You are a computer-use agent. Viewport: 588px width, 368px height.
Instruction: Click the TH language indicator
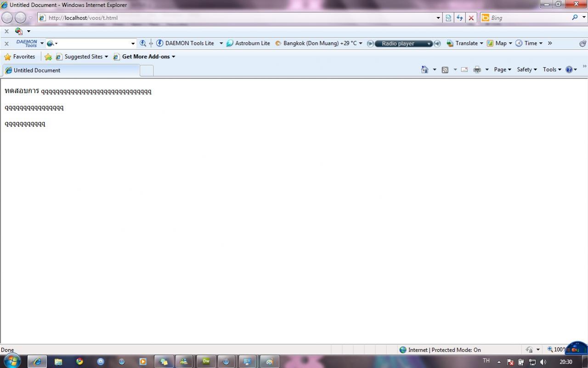tap(486, 361)
